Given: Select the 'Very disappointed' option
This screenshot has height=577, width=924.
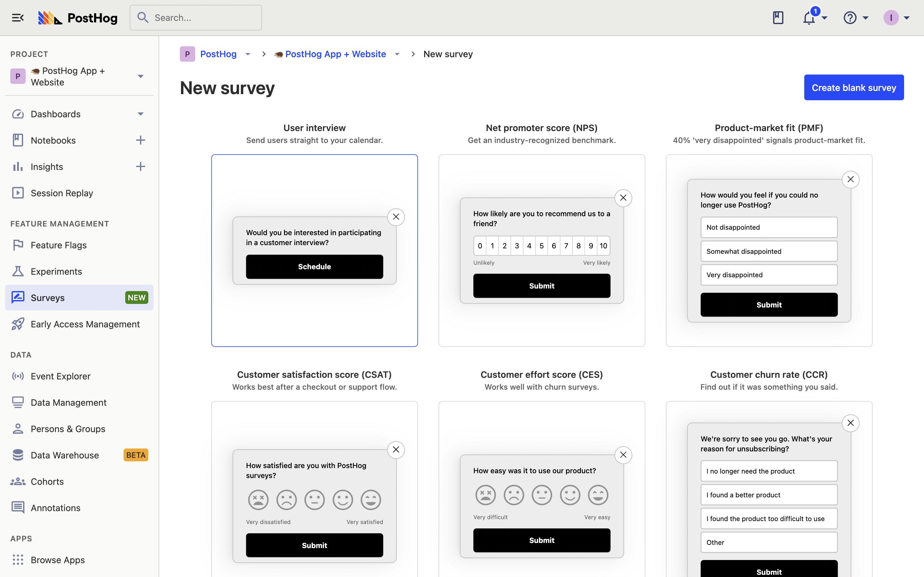Looking at the screenshot, I should (768, 275).
